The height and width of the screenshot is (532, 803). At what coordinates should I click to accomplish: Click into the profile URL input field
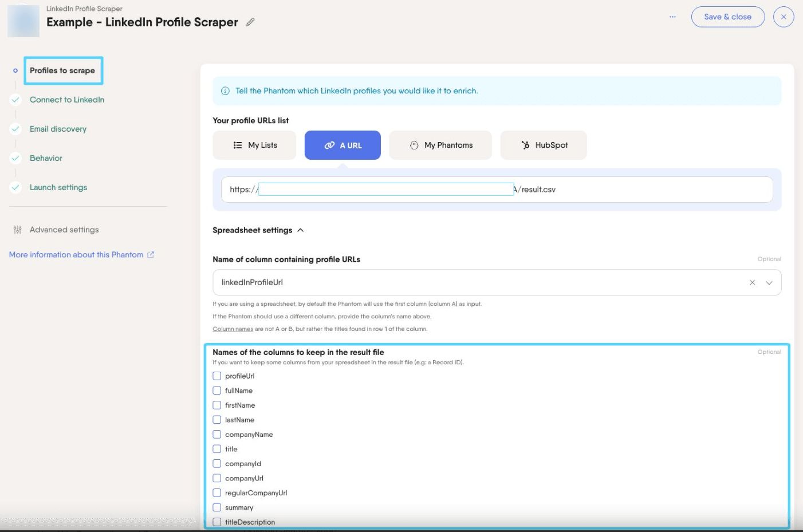(497, 190)
